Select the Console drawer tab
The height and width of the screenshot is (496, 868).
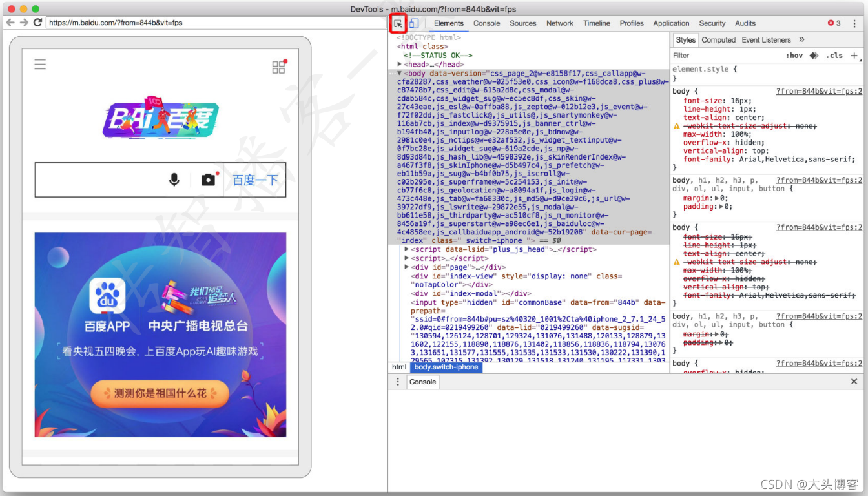click(422, 382)
